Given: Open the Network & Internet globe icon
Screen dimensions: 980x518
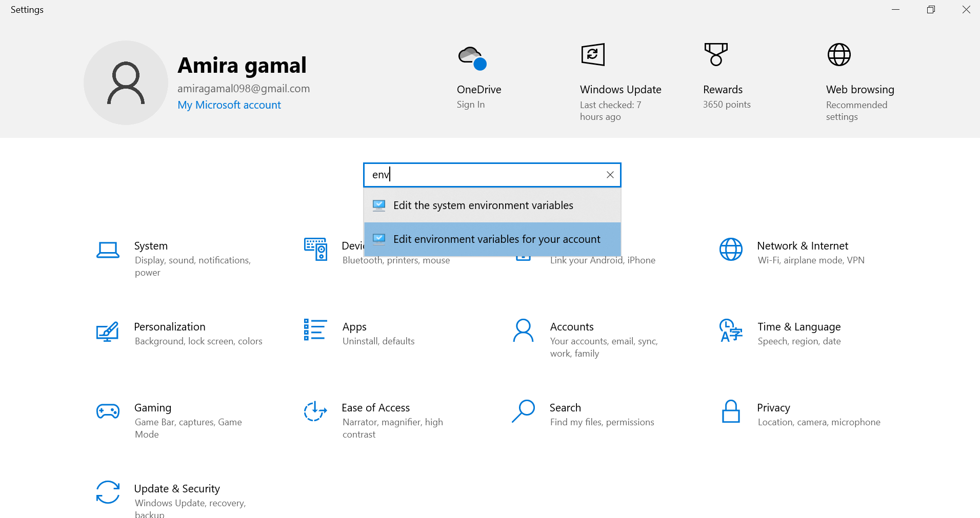Looking at the screenshot, I should click(x=731, y=249).
